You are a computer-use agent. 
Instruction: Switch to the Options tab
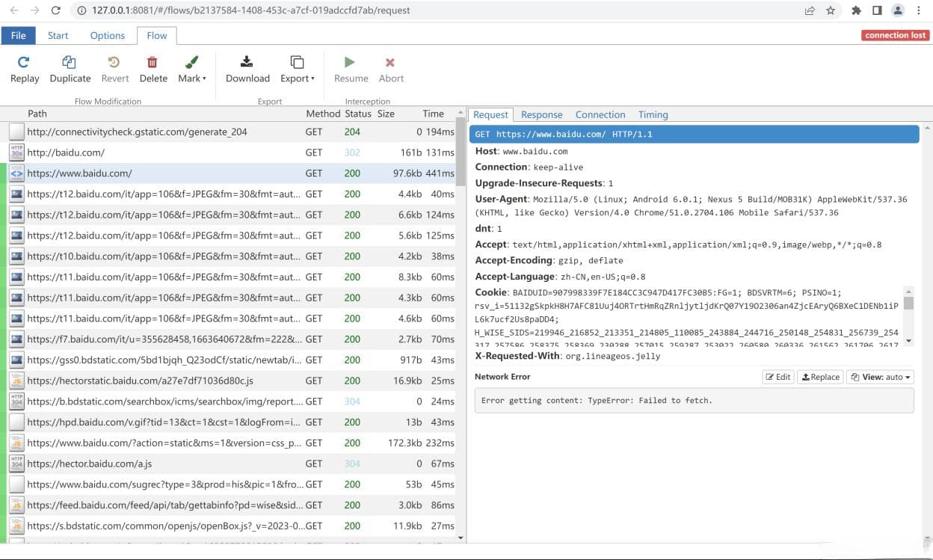[108, 35]
